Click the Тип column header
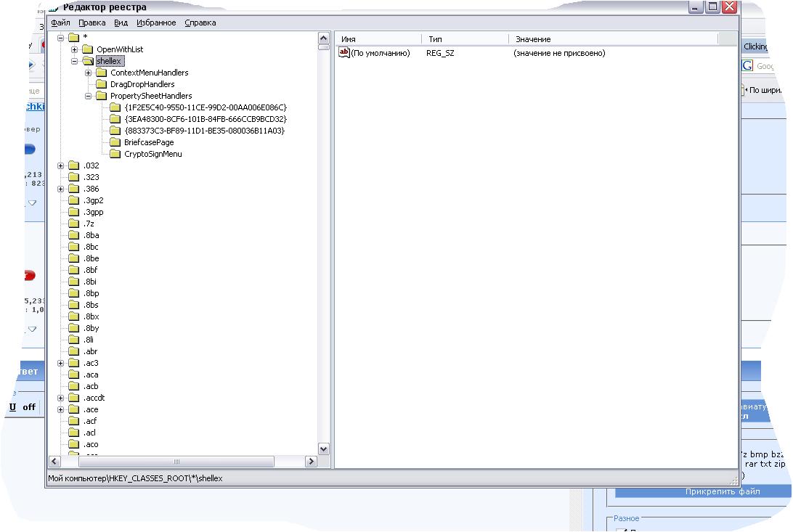This screenshot has height=532, width=793. click(465, 39)
